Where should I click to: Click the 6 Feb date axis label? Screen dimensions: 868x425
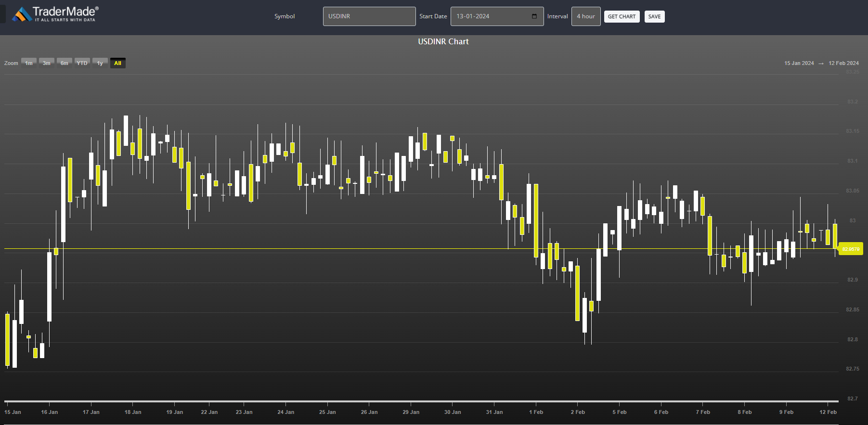point(661,412)
